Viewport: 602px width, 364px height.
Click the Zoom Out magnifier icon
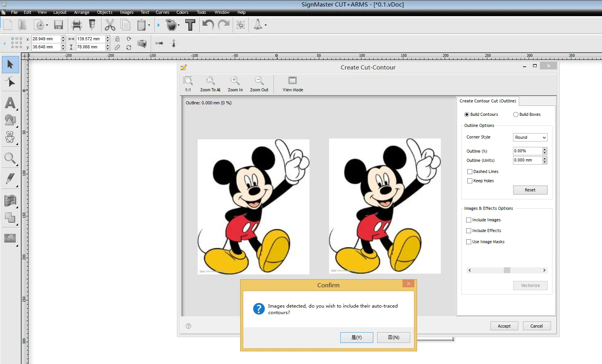pyautogui.click(x=259, y=81)
